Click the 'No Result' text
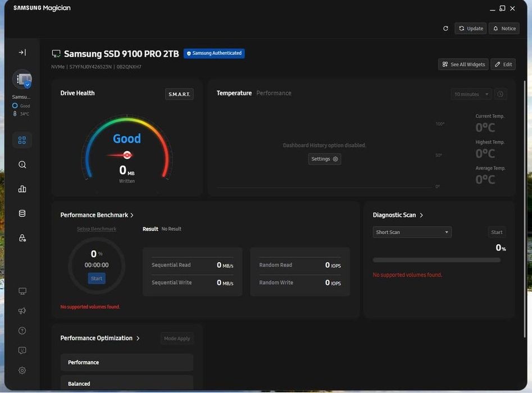The image size is (532, 393). (x=171, y=229)
